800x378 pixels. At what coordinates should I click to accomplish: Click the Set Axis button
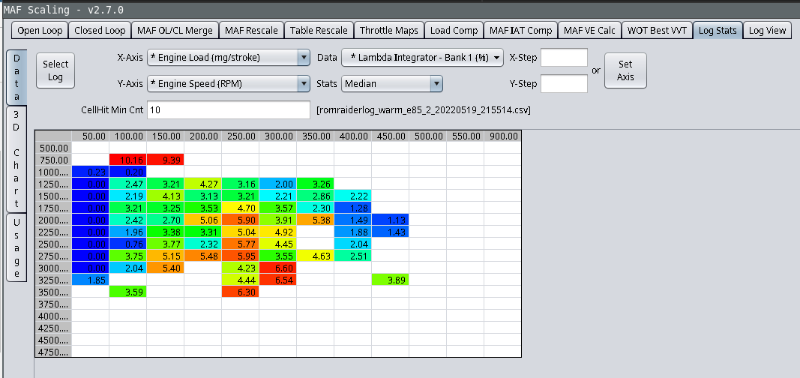click(626, 70)
